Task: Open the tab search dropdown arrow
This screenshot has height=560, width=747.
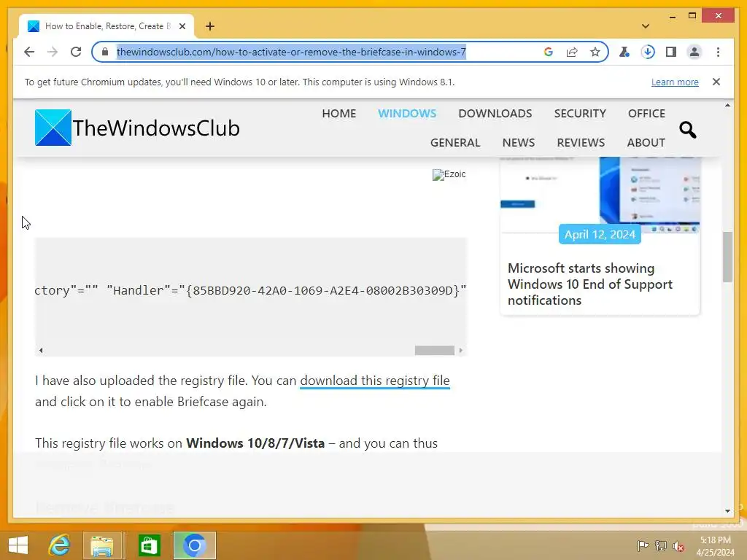Action: [646, 26]
